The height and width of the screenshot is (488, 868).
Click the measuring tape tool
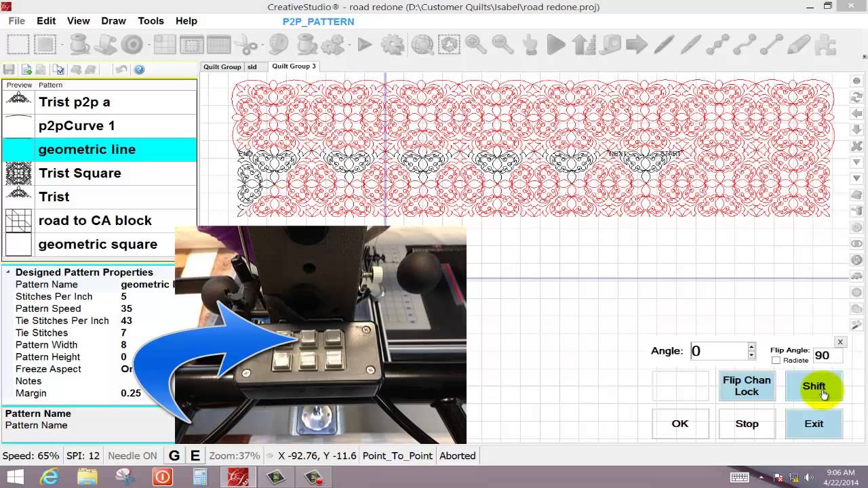coord(610,45)
